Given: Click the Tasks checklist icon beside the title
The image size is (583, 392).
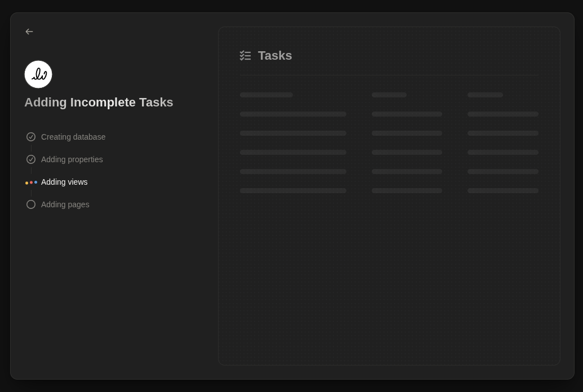Looking at the screenshot, I should [245, 55].
